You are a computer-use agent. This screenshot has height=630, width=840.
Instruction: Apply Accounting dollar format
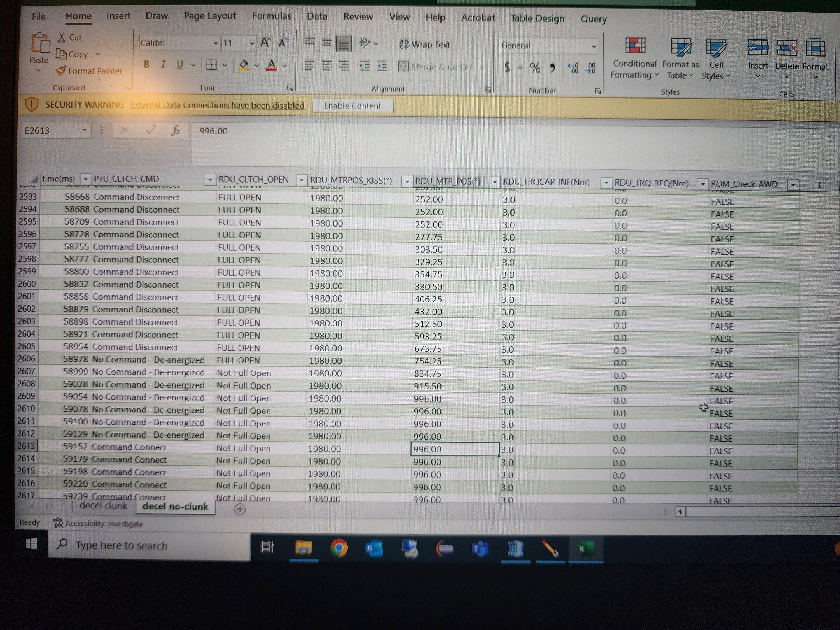(x=507, y=67)
